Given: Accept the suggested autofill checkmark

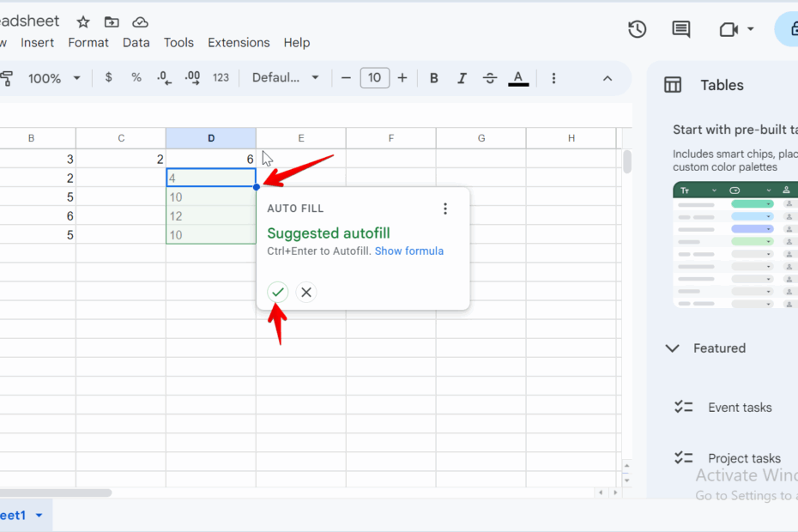Looking at the screenshot, I should [x=278, y=292].
